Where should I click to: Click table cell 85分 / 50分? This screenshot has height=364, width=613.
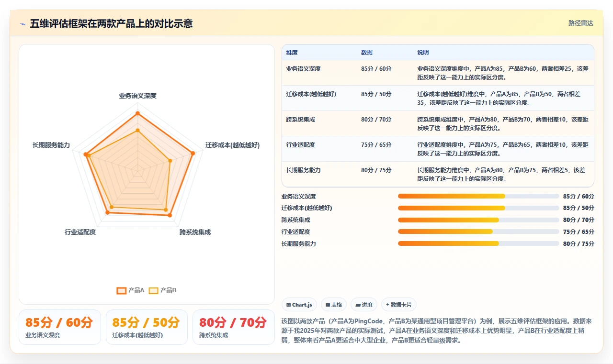click(x=376, y=94)
